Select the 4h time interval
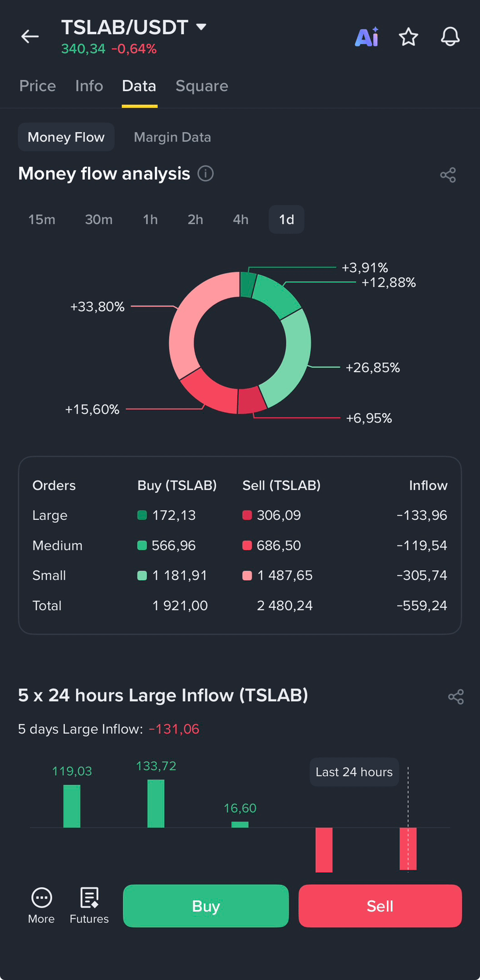The width and height of the screenshot is (480, 980). (x=241, y=220)
